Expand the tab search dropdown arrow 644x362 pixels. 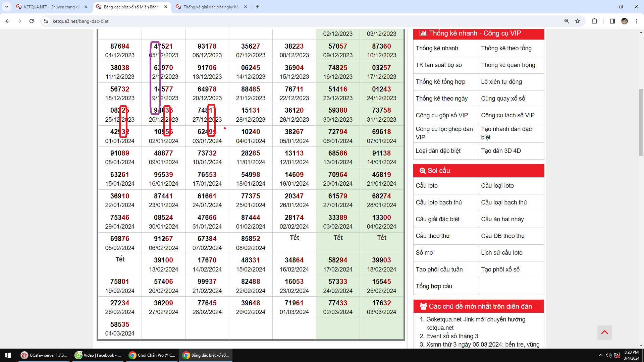click(x=6, y=7)
